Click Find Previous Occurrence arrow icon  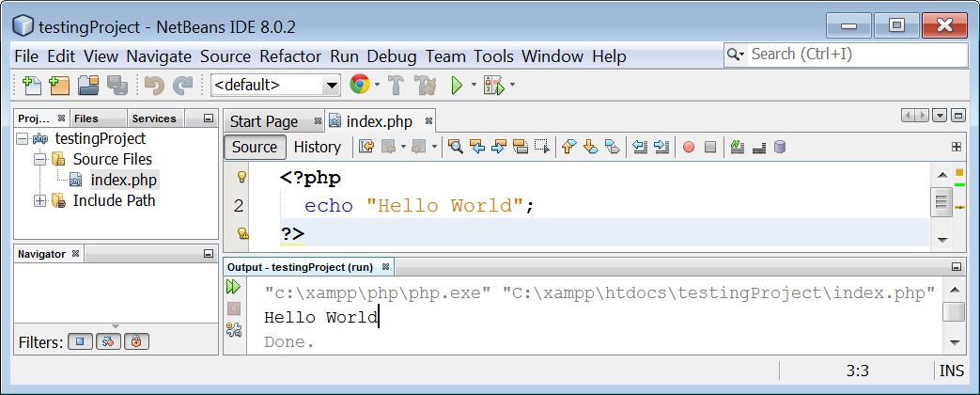477,147
